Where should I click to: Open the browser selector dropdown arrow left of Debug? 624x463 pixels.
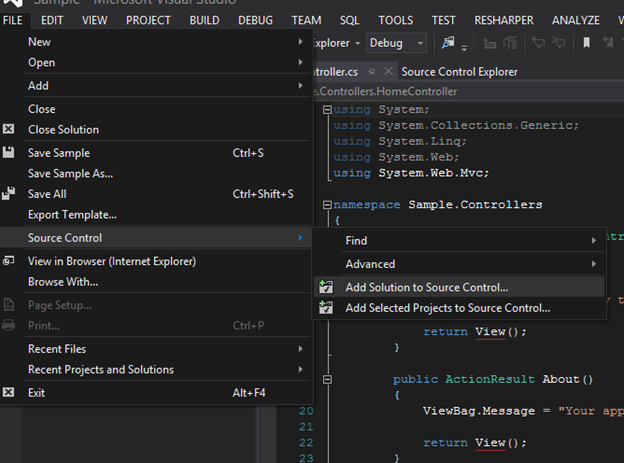(x=357, y=43)
